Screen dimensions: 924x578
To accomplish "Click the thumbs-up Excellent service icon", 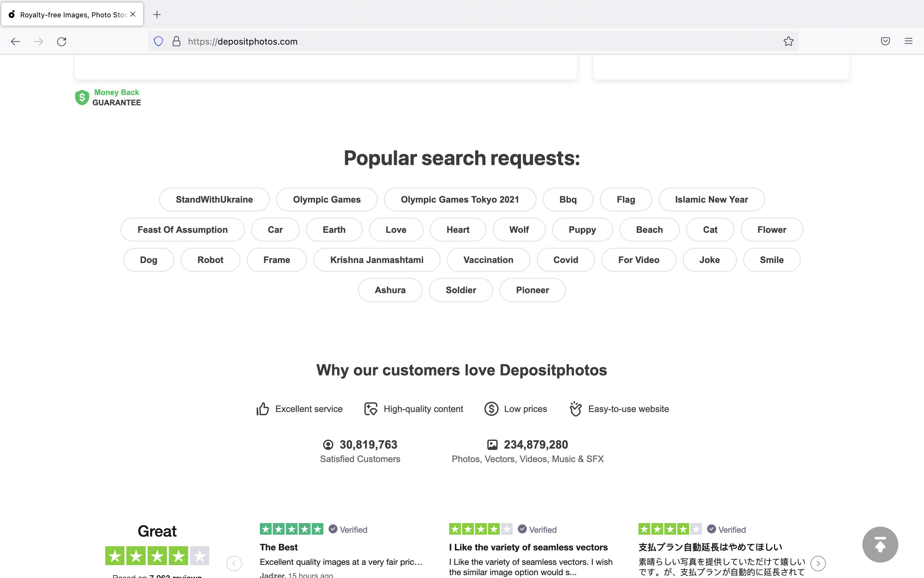I will 263,409.
